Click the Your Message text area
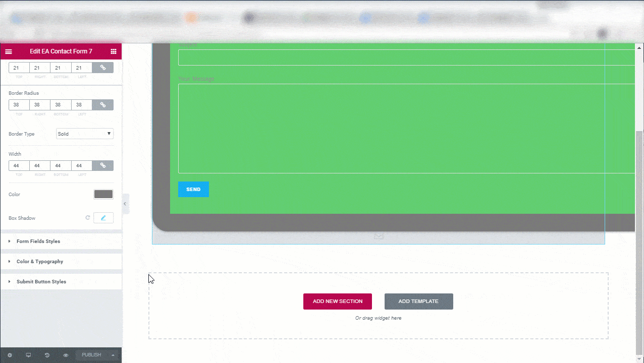The height and width of the screenshot is (363, 644). (406, 129)
